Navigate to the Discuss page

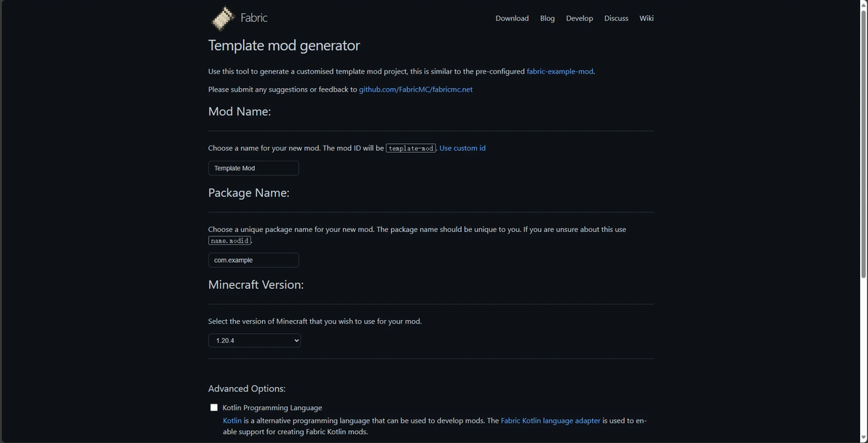tap(616, 18)
